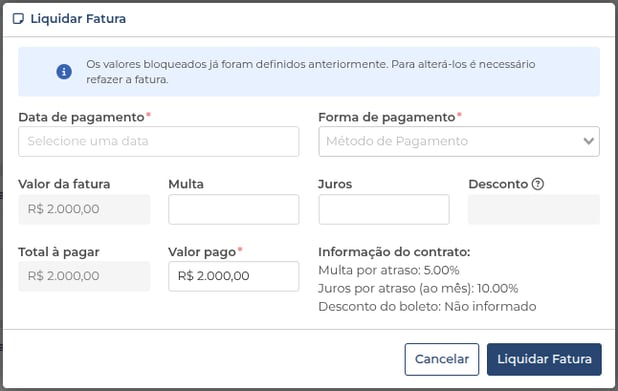This screenshot has width=618, height=391.
Task: Click the blue info circle icon
Action: (64, 72)
